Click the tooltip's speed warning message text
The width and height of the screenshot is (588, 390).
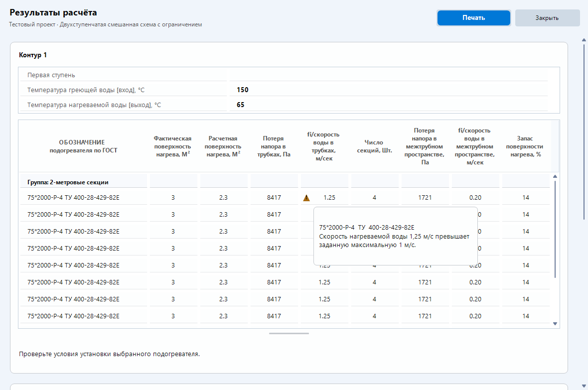pos(394,241)
